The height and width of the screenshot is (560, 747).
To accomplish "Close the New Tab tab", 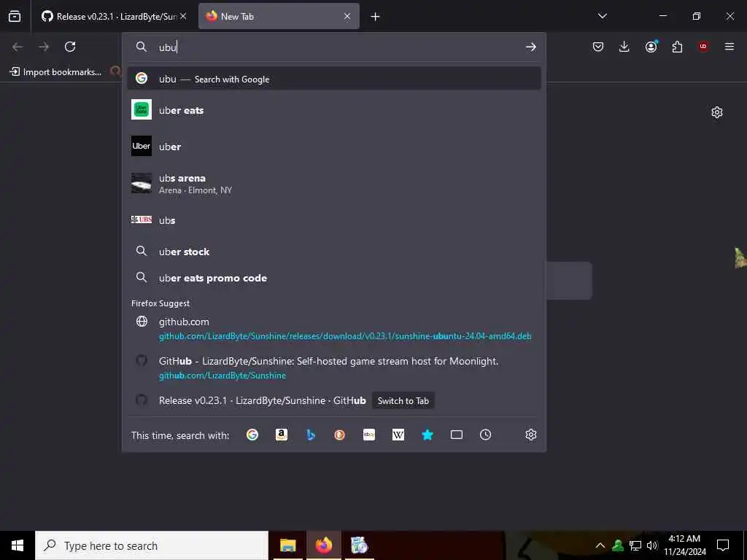I will pyautogui.click(x=347, y=16).
